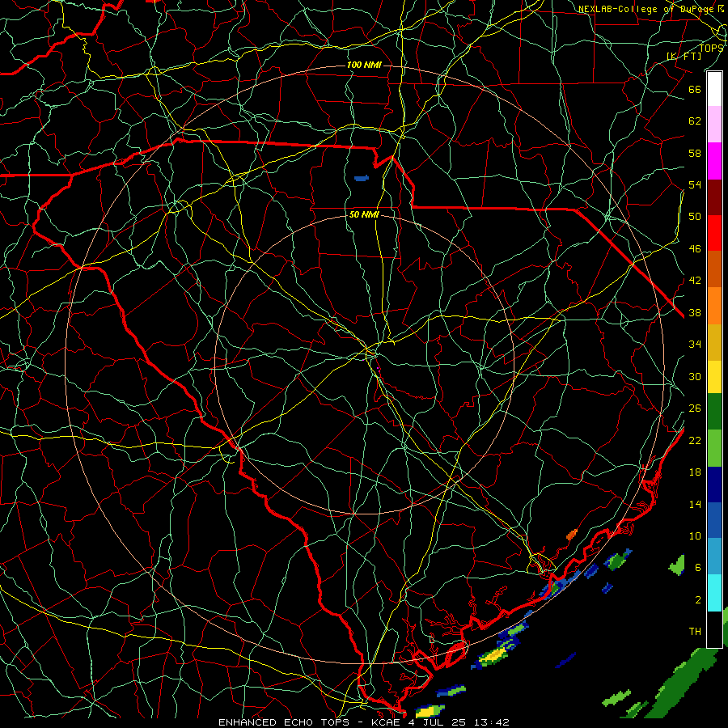Click the amber gold legend swatch
Image resolution: width=728 pixels, height=728 pixels.
714,342
